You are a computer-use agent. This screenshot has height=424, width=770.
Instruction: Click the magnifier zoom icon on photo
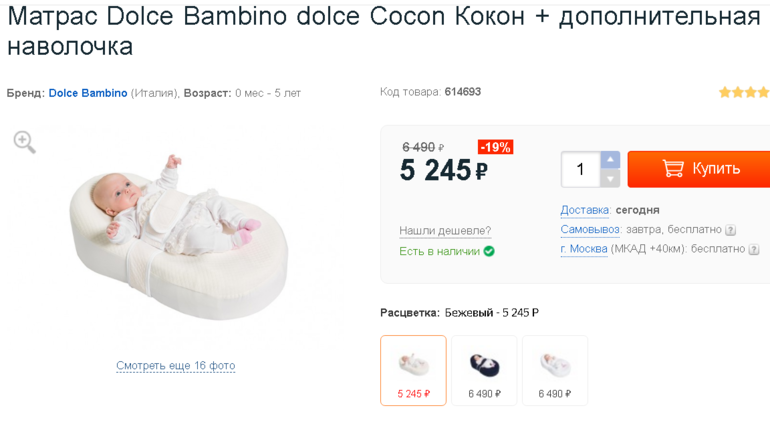(x=25, y=142)
